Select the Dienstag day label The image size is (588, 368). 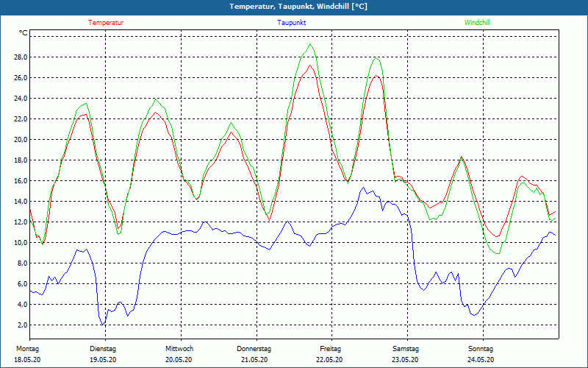pos(103,349)
